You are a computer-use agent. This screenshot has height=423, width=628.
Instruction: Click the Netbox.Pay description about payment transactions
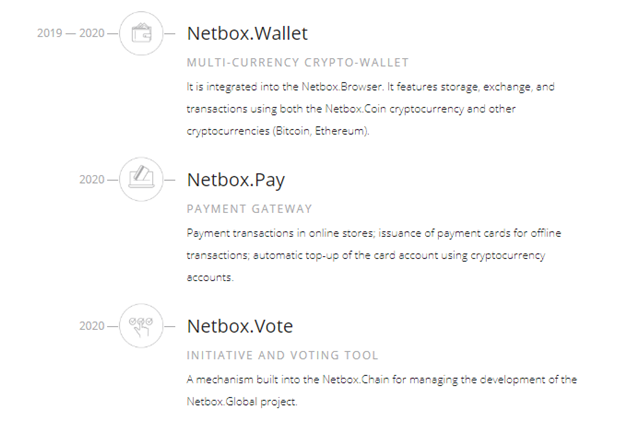374,255
